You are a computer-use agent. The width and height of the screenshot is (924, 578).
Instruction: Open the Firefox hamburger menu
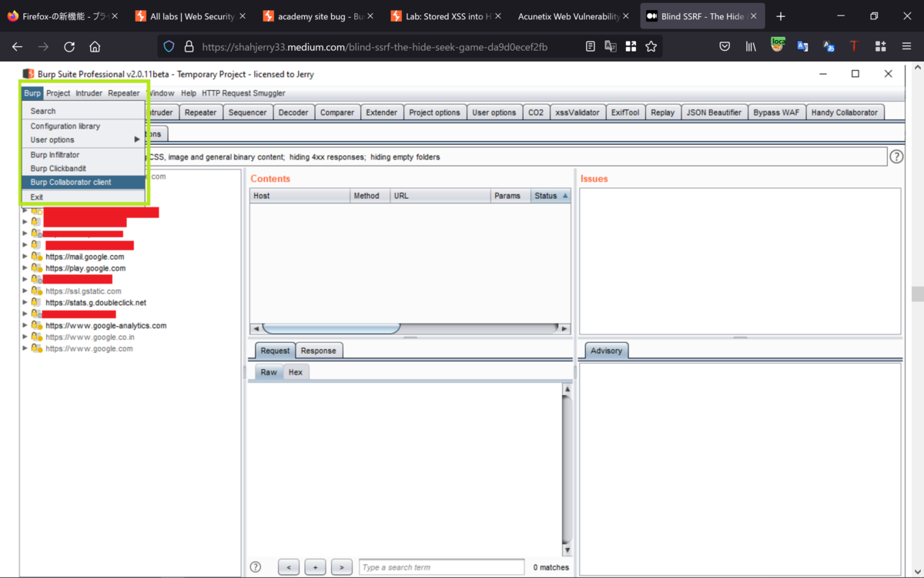[906, 47]
